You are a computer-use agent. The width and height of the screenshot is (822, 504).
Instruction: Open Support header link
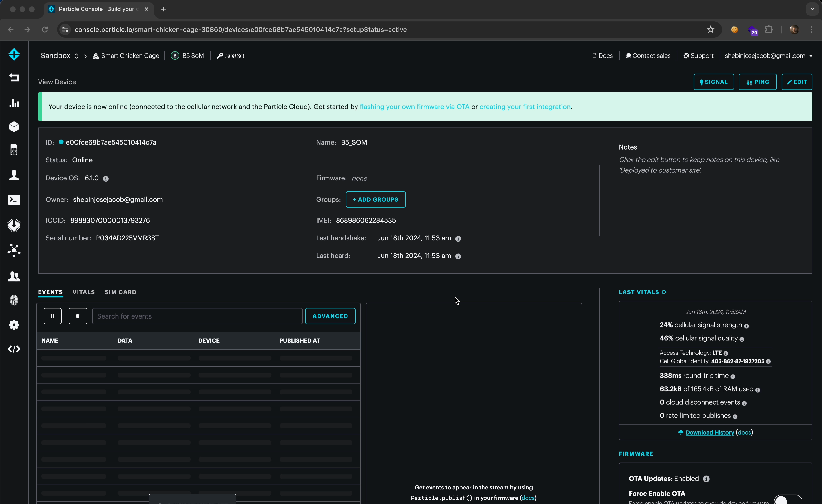[698, 56]
